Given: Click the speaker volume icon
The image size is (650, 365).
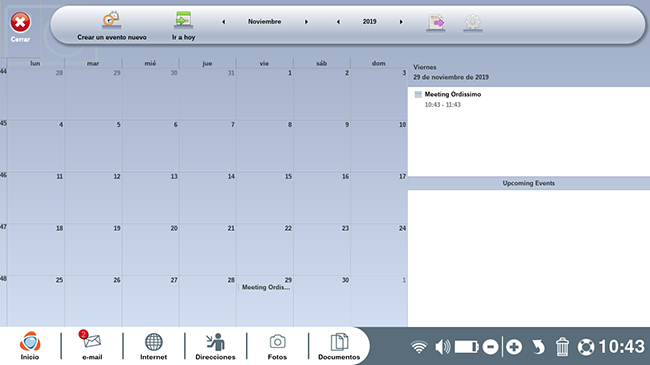Looking at the screenshot, I should (x=443, y=347).
